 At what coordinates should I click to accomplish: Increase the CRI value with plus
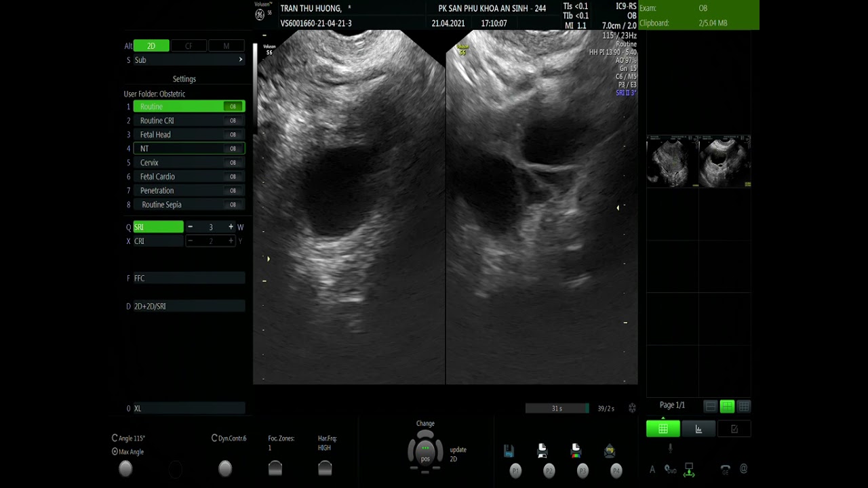click(231, 241)
